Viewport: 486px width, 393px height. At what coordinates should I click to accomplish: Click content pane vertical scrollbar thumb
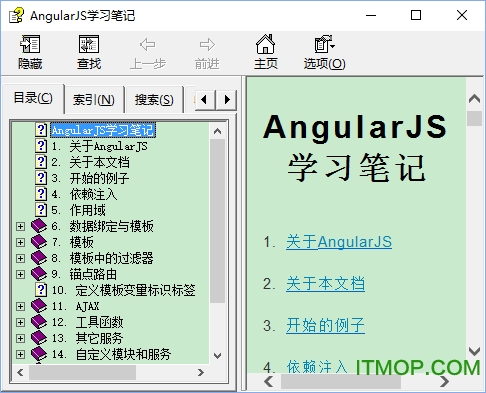coord(474,118)
